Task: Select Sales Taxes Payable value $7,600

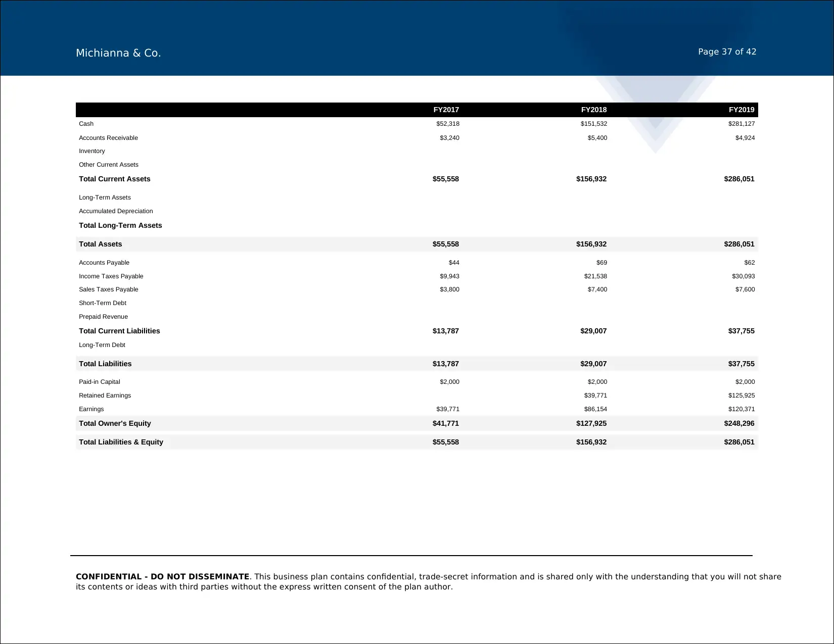Action: 745,289
